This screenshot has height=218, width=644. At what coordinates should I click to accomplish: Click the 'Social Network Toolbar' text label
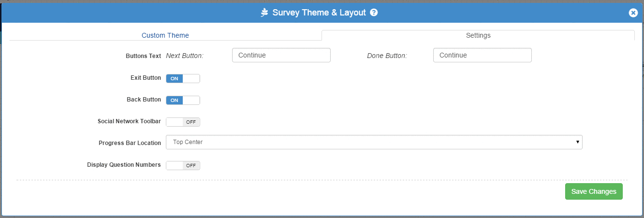[x=129, y=121]
